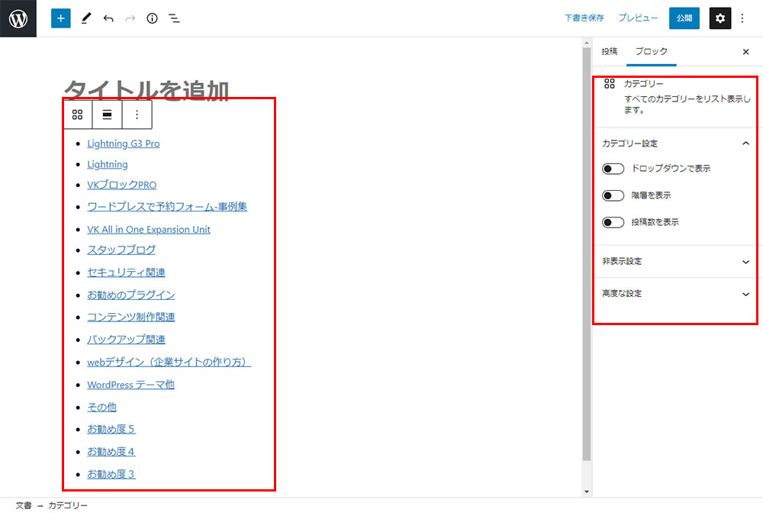Screen dimensions: 763x532
Task: Undo the last change
Action: [x=108, y=18]
